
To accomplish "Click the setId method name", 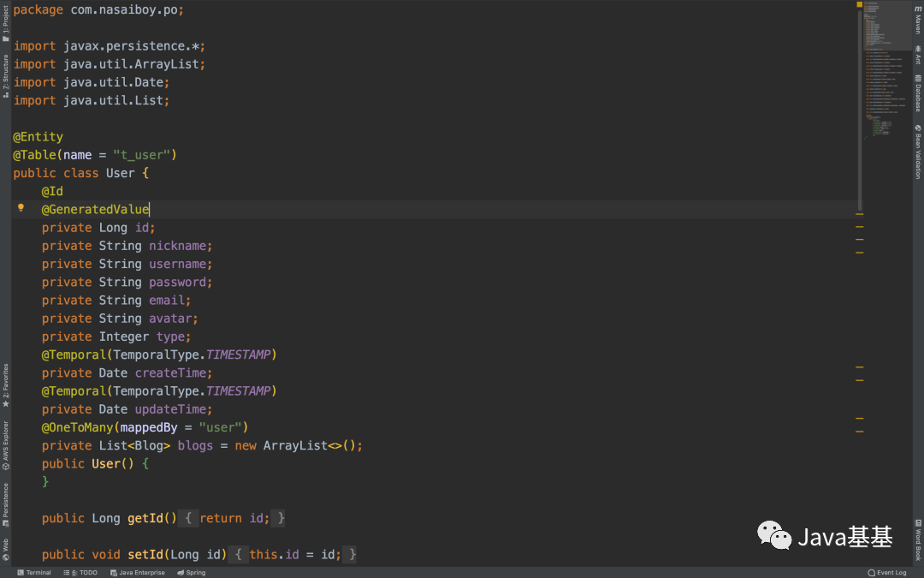I will pyautogui.click(x=145, y=554).
